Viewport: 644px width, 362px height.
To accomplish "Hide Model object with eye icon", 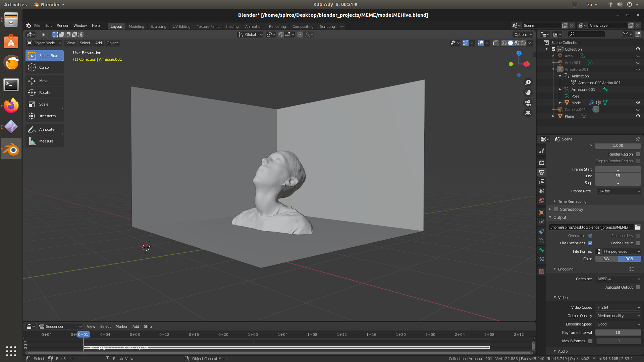I will pos(638,103).
